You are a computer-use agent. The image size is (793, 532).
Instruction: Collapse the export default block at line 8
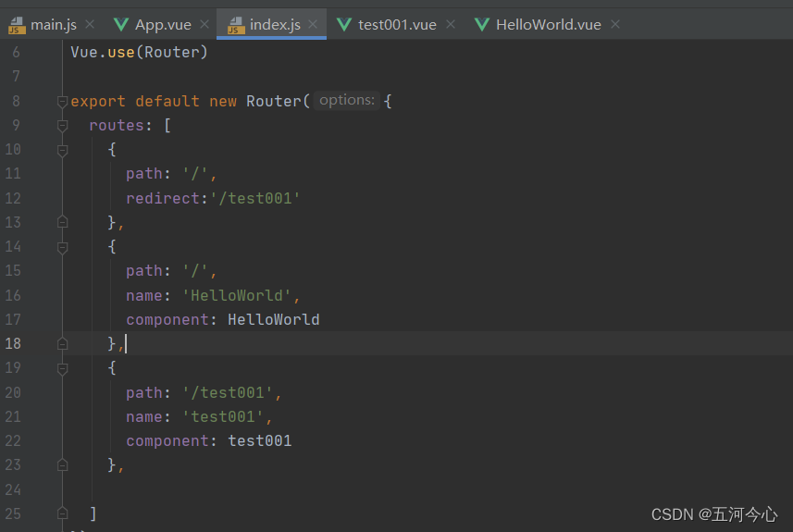(x=62, y=102)
